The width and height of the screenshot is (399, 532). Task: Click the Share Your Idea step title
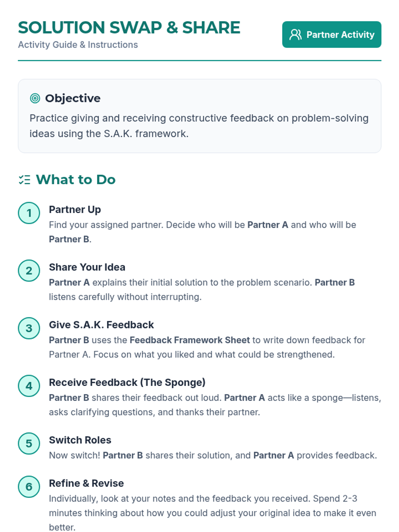[x=87, y=267]
